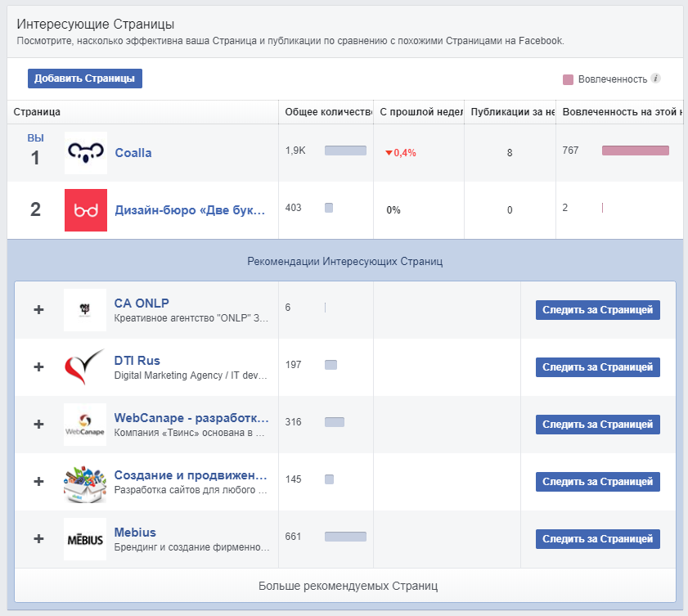Click the Компания «Твинс» основана description

click(x=189, y=433)
